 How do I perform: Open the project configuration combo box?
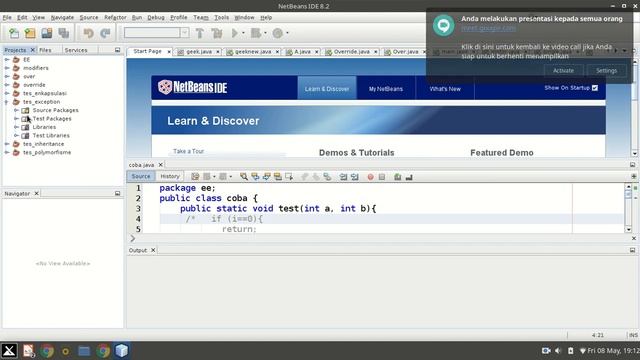(x=156, y=33)
